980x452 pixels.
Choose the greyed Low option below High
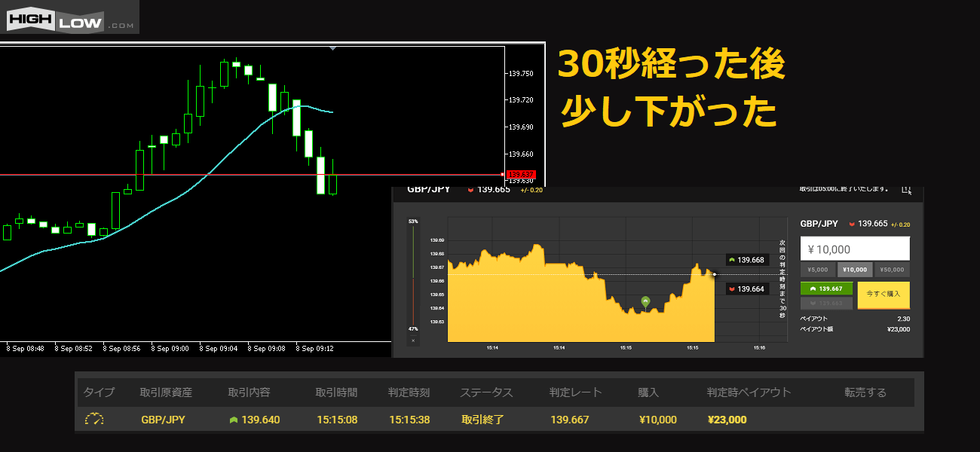coord(825,303)
